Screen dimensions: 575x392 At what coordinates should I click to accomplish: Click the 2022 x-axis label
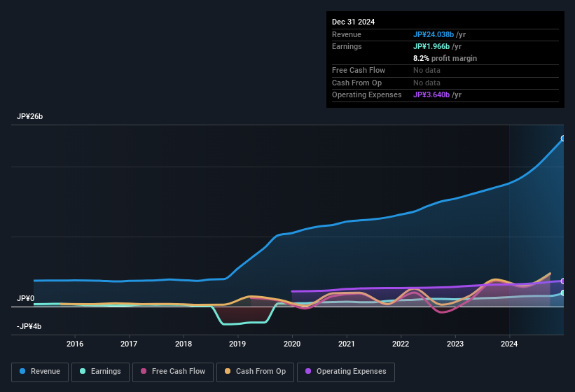pos(401,344)
